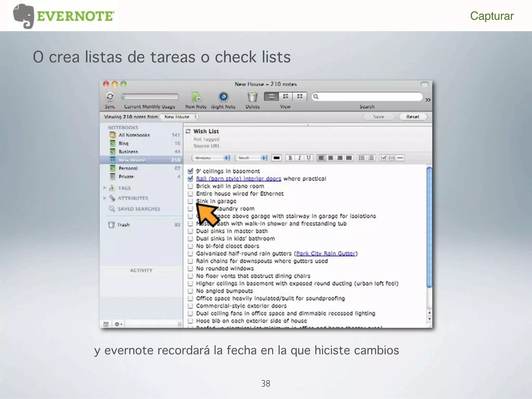The height and width of the screenshot is (399, 532).
Task: Expand the Attributes section
Action: pyautogui.click(x=105, y=198)
